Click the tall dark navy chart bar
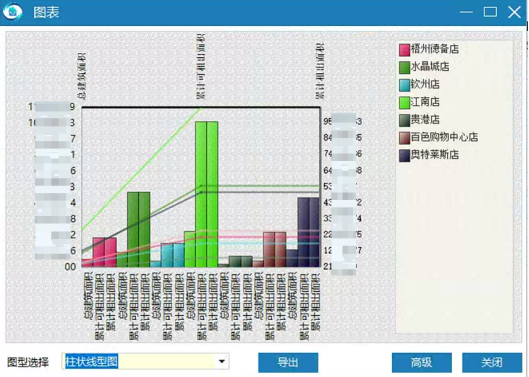This screenshot has height=377, width=529. [309, 232]
